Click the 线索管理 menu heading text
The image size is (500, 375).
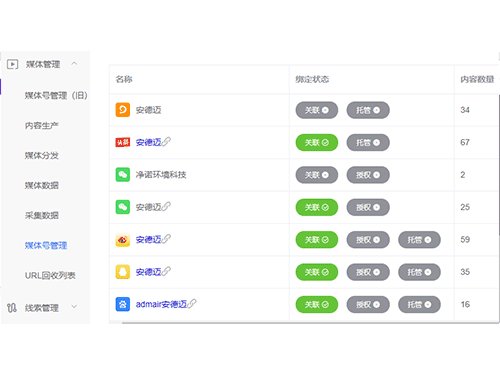42,308
